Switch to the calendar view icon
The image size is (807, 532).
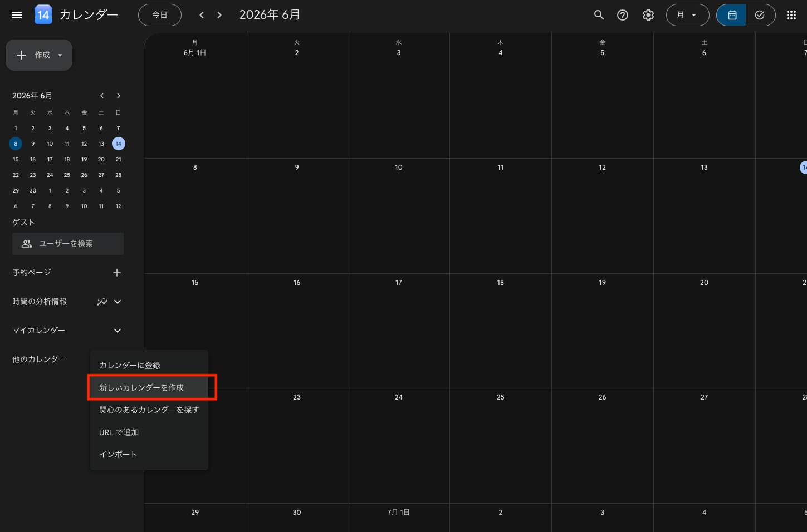732,15
